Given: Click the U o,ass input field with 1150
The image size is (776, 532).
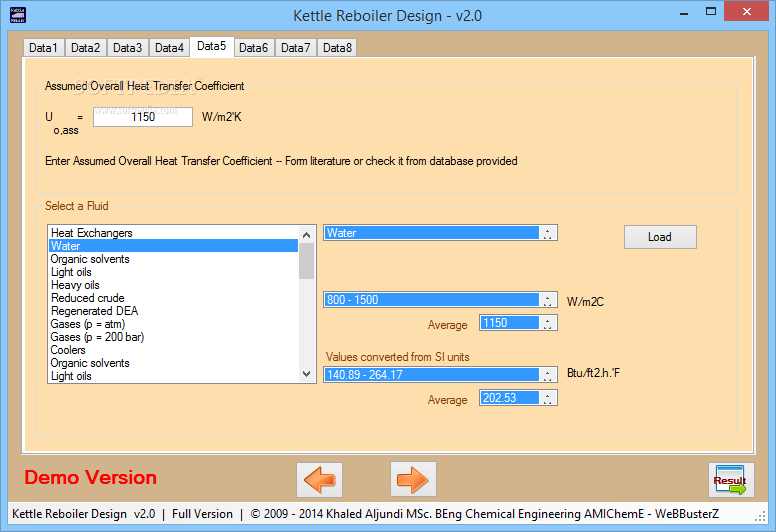Looking at the screenshot, I should (x=143, y=117).
